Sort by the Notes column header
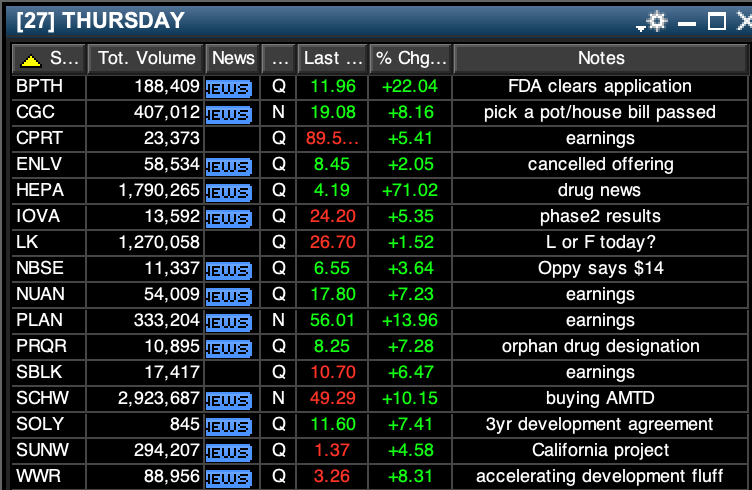Screen dimensions: 752x490 click(x=600, y=58)
